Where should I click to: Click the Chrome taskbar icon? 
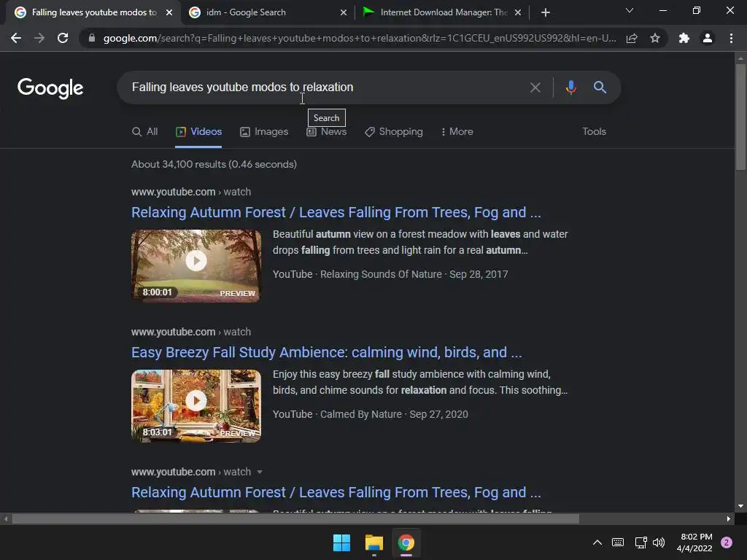point(406,542)
